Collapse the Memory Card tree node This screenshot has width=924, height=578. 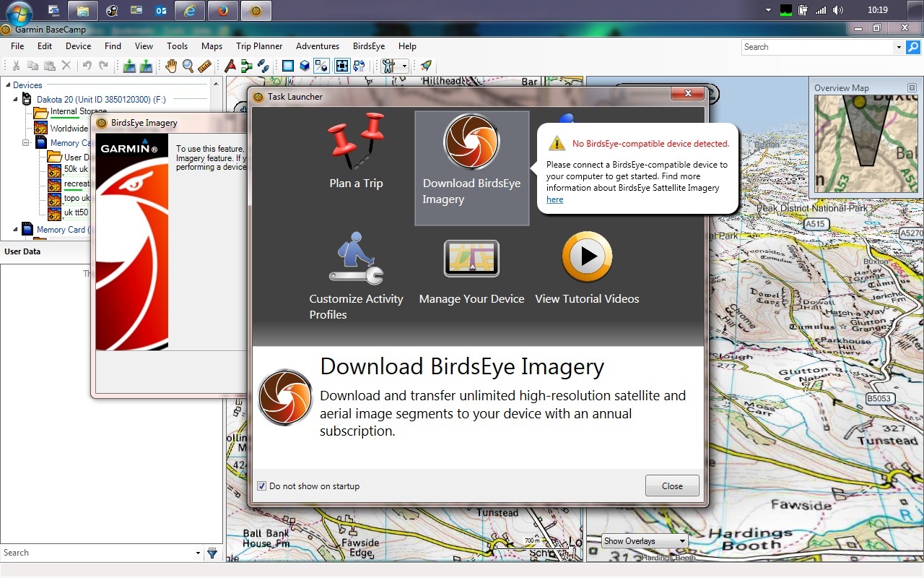[x=26, y=143]
